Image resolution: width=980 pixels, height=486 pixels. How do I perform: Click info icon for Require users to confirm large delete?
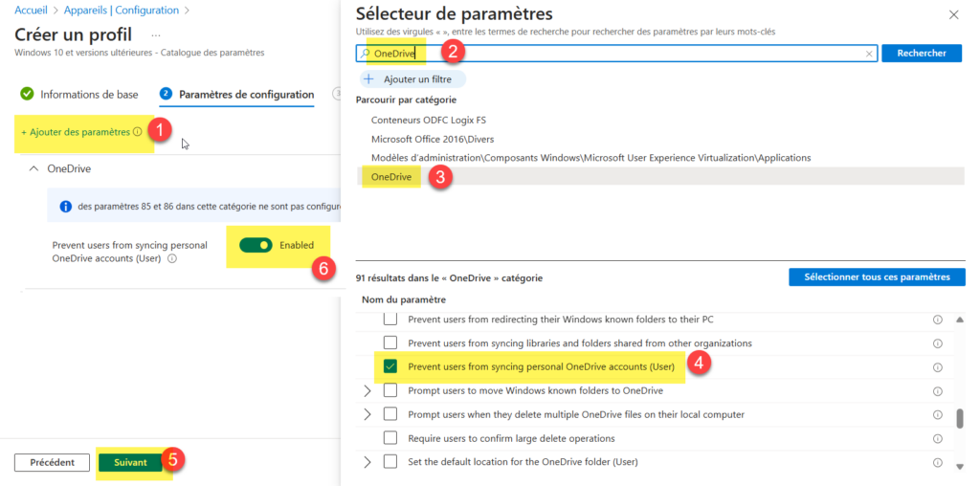point(938,438)
